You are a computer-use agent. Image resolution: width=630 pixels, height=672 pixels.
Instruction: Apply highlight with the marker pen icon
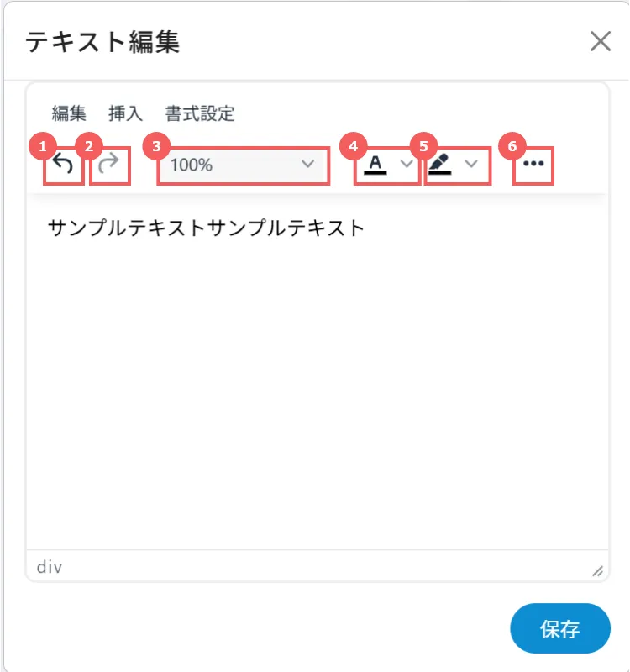pos(440,165)
